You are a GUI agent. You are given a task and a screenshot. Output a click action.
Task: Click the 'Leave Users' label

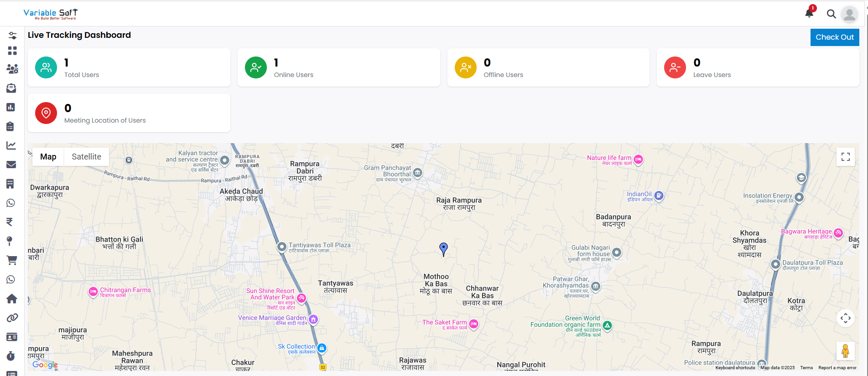712,75
